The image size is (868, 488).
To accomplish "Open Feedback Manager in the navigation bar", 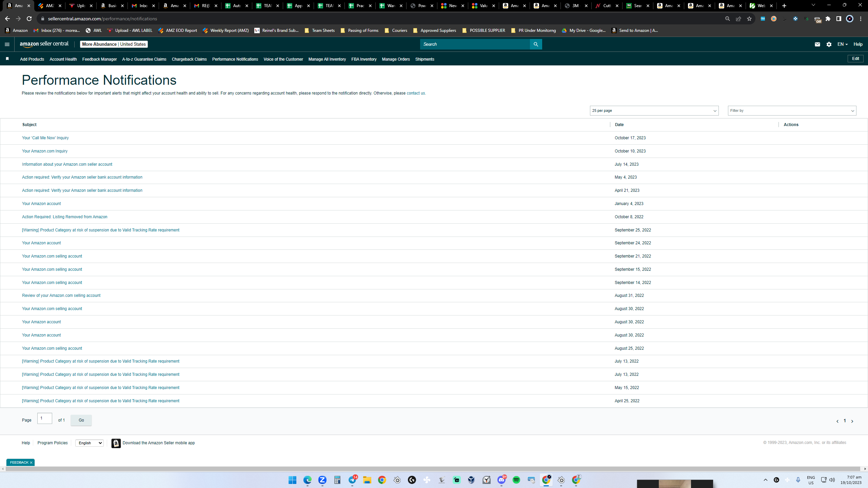I will click(99, 59).
